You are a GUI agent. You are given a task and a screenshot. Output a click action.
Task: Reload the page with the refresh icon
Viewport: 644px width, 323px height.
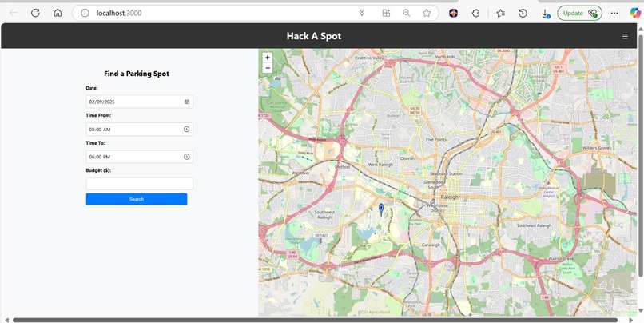(35, 13)
